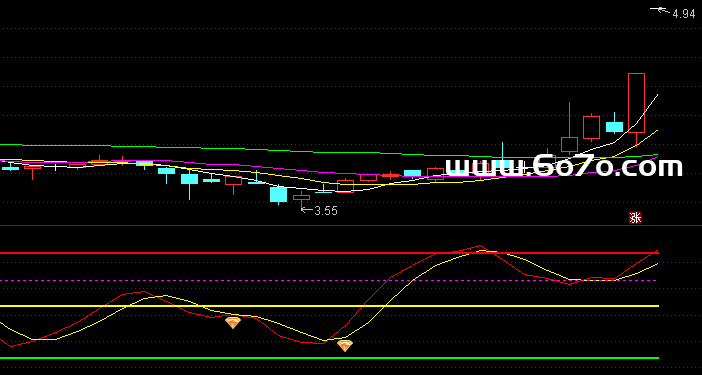Select the first orange diamond signal marker
The height and width of the screenshot is (375, 702).
[x=233, y=323]
